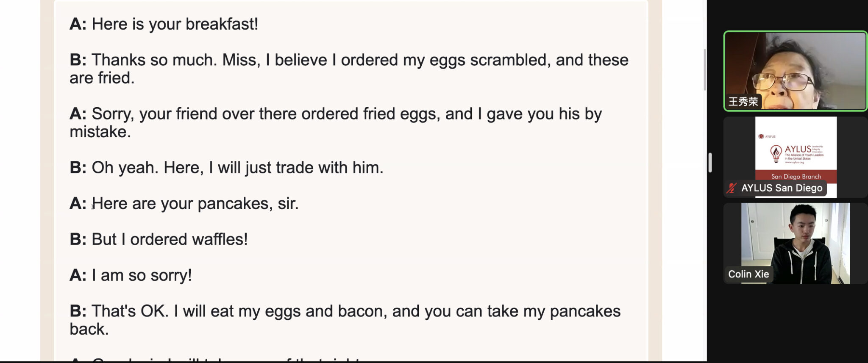The height and width of the screenshot is (363, 868).
Task: Click the Colin Xie name label
Action: pyautogui.click(x=748, y=274)
